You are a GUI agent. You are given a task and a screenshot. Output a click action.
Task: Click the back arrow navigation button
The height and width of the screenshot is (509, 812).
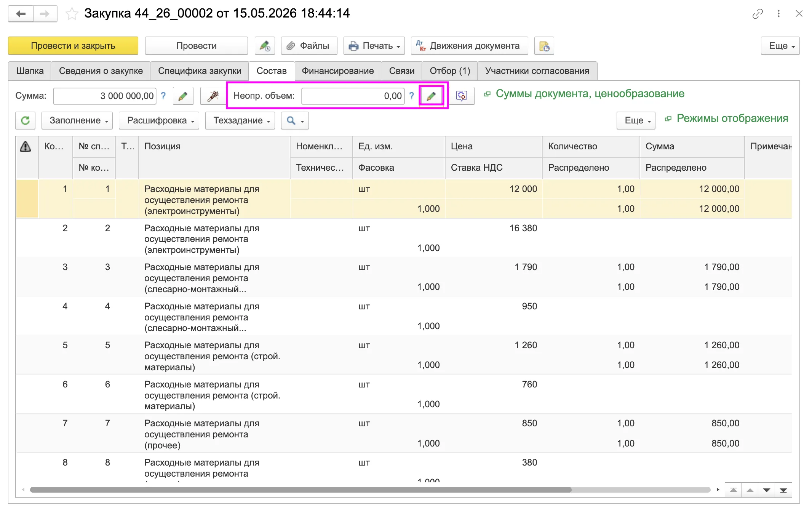point(21,14)
